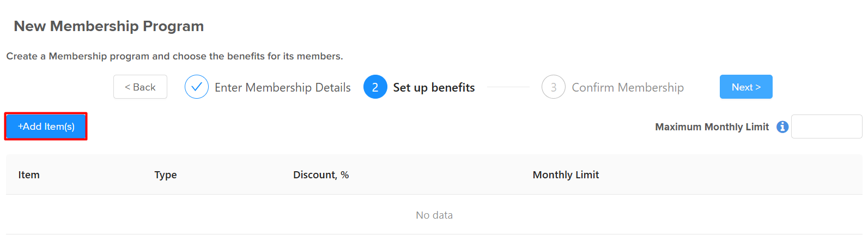Jump to Confirm Membership step label

coord(628,87)
